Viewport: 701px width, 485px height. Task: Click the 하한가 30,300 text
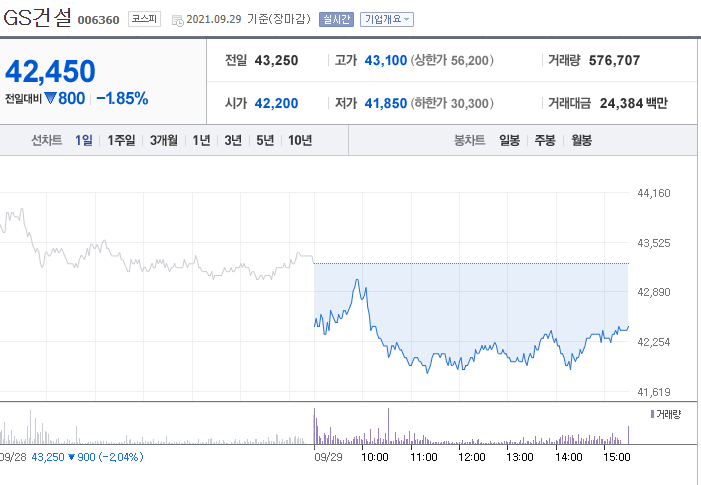pos(452,103)
